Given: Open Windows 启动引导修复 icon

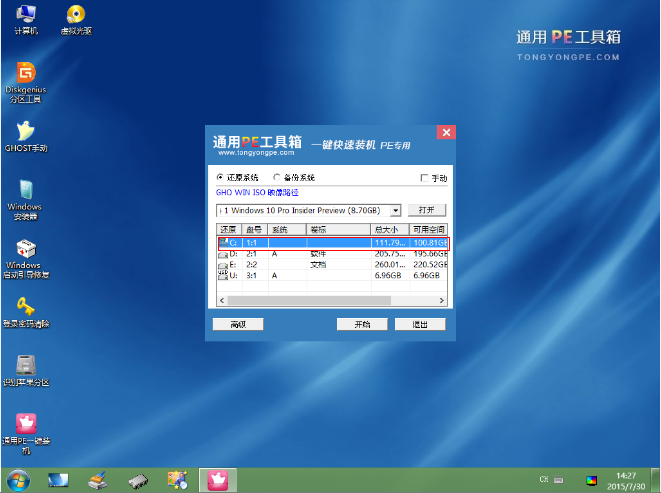Looking at the screenshot, I should pos(26,259).
